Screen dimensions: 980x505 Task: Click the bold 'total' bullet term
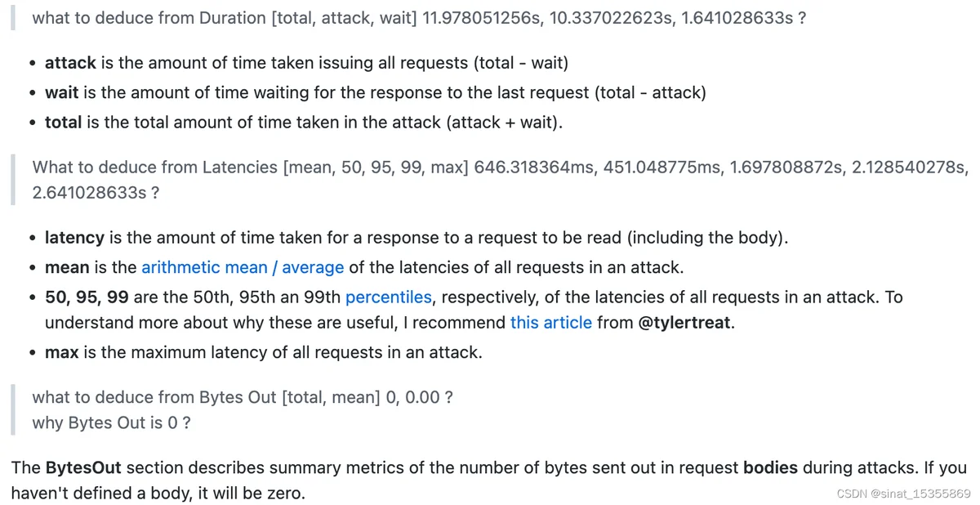63,123
